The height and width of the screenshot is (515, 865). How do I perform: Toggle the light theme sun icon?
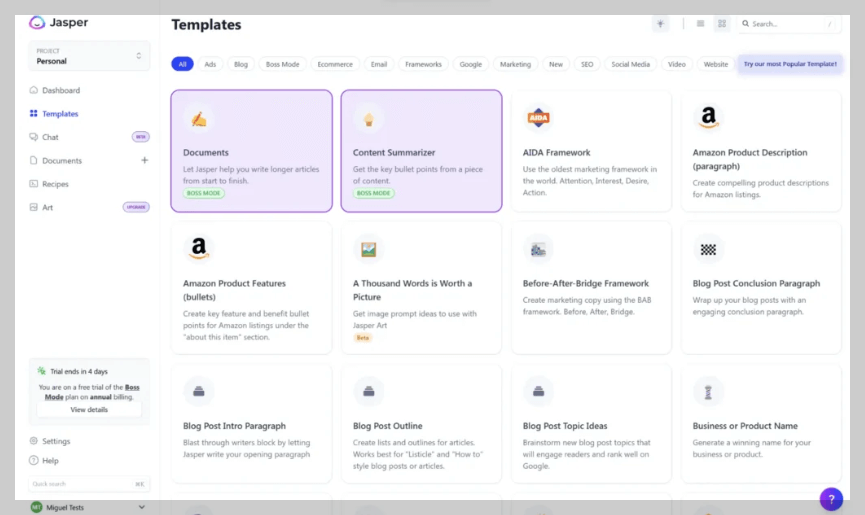click(x=660, y=24)
